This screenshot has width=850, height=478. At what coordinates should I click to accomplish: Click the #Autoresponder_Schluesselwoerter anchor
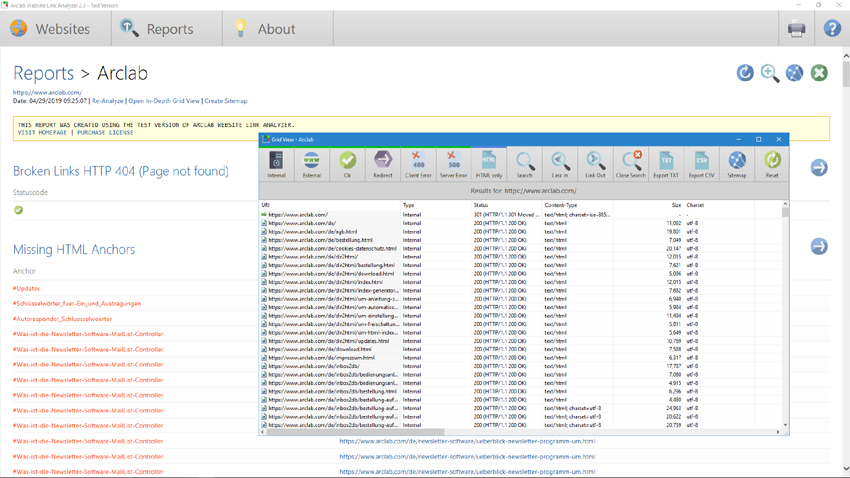(62, 319)
